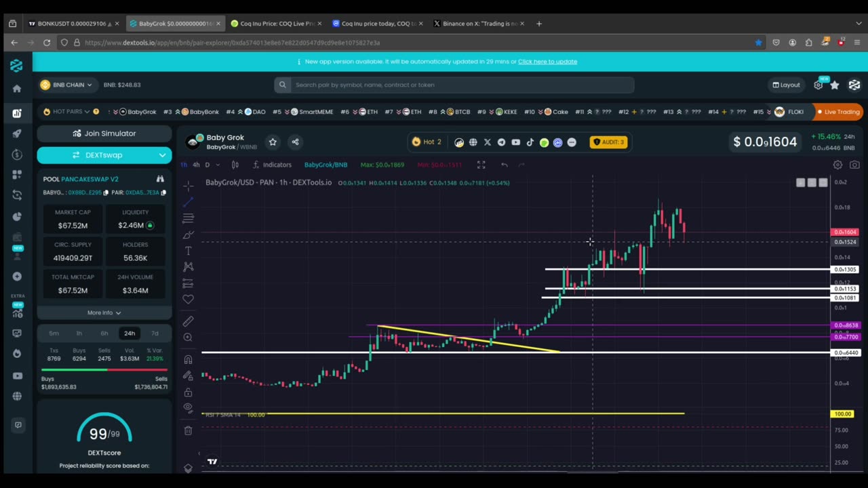Open the multiswap arrows sidebar icon
The image size is (868, 488).
(17, 195)
